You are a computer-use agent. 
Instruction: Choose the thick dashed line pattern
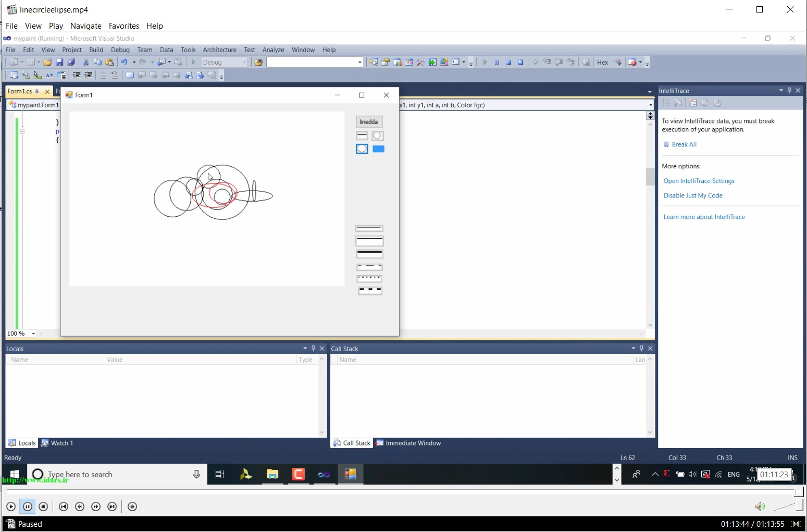370,290
